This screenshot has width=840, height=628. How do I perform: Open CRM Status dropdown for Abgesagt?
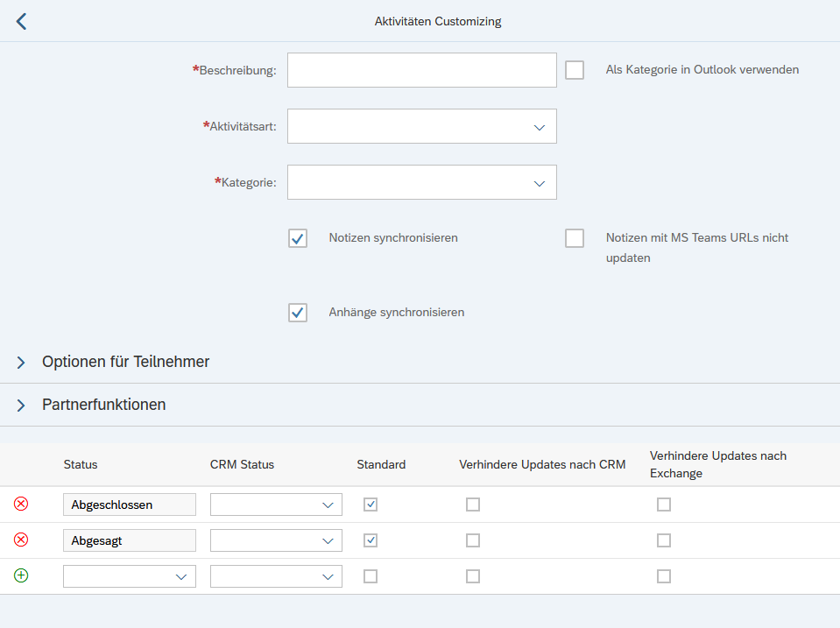328,540
